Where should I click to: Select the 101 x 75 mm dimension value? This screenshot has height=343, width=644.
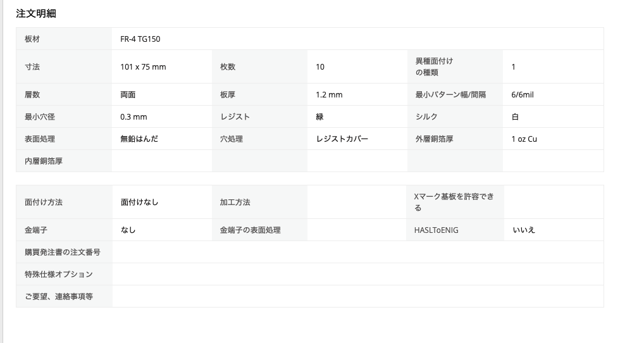(143, 67)
